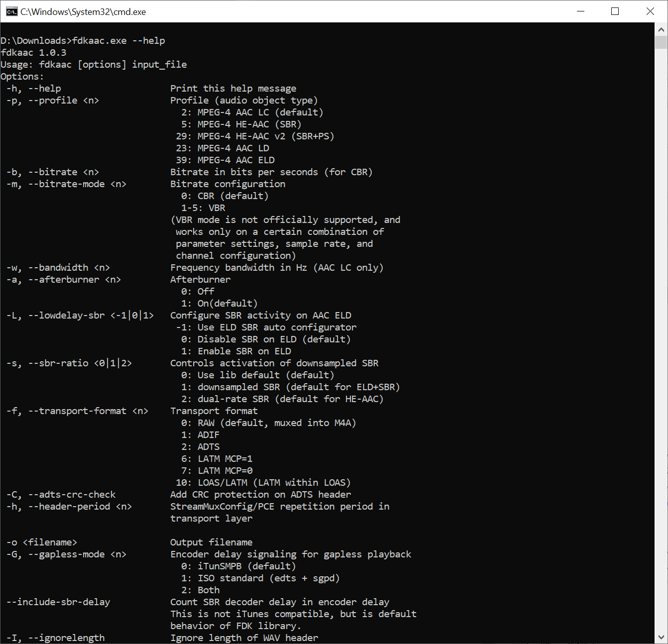Click 'StreamMuxConfig/PCE repetition period in' line
This screenshot has height=644, width=668.
tap(280, 507)
